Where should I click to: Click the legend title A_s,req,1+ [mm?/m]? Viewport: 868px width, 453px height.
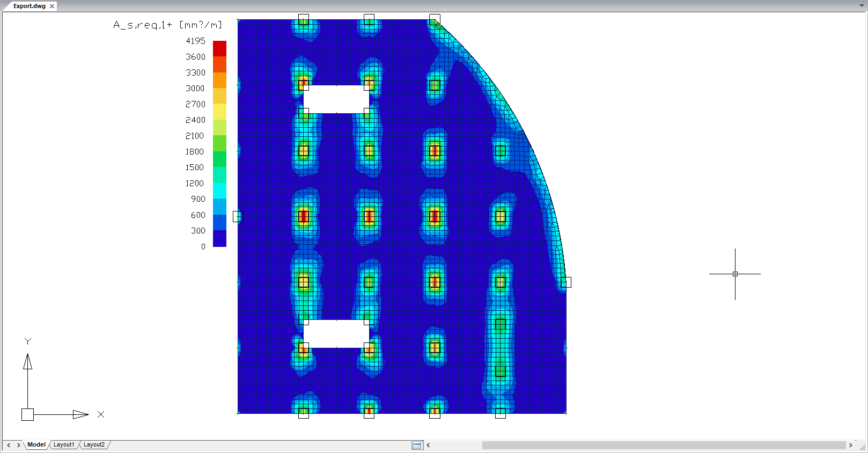167,25
